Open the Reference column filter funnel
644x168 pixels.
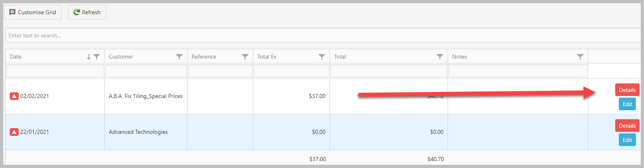[x=245, y=57]
